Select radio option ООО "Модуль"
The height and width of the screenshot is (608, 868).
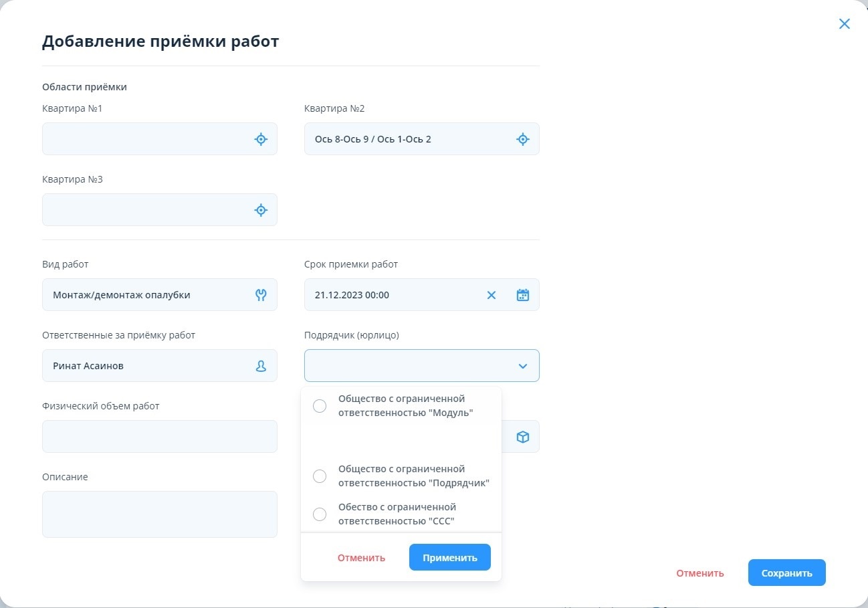pyautogui.click(x=320, y=406)
